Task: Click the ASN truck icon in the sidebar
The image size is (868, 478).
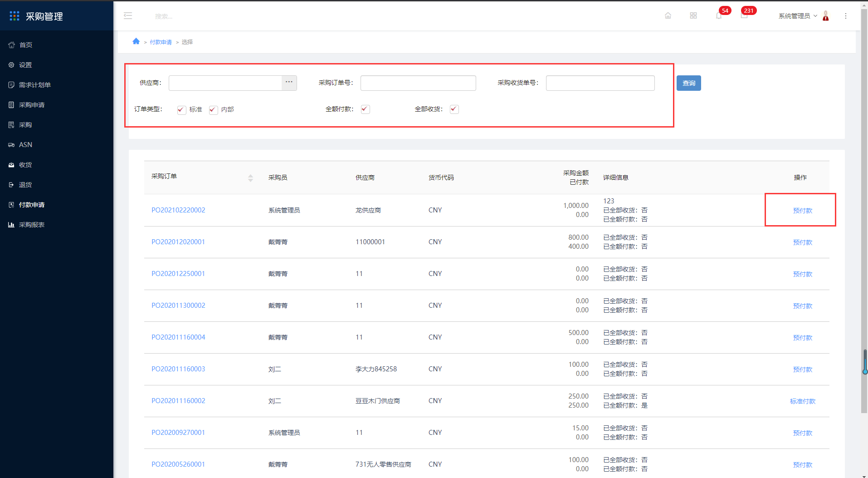Action: 11,145
